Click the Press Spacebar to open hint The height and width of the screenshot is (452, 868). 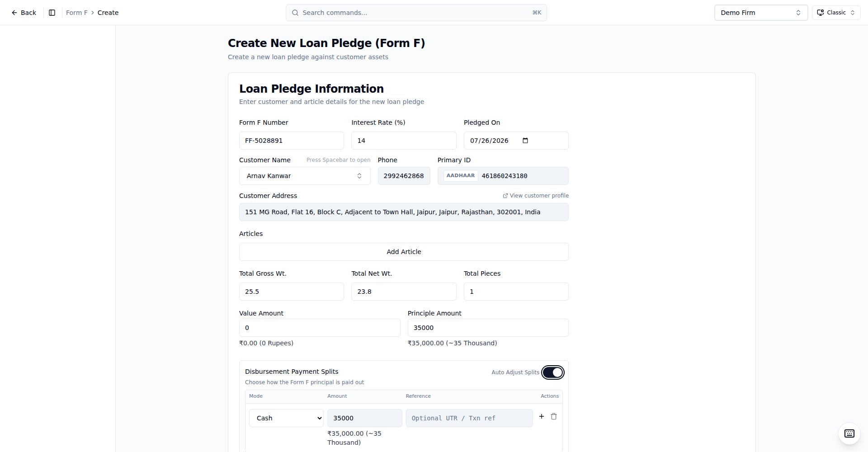tap(338, 160)
